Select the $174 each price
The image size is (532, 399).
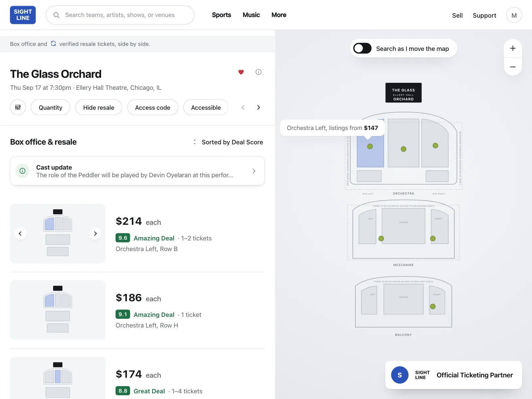coord(138,374)
